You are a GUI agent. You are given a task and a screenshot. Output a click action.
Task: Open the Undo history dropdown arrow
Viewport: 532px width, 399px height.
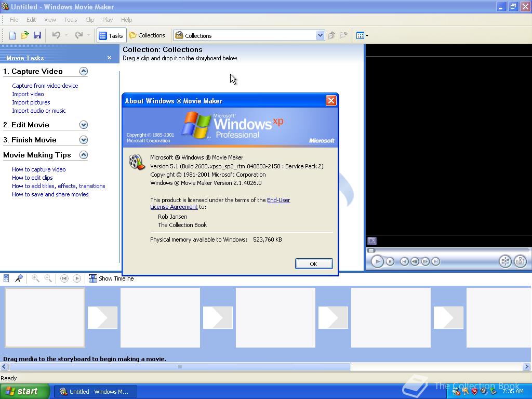point(66,35)
